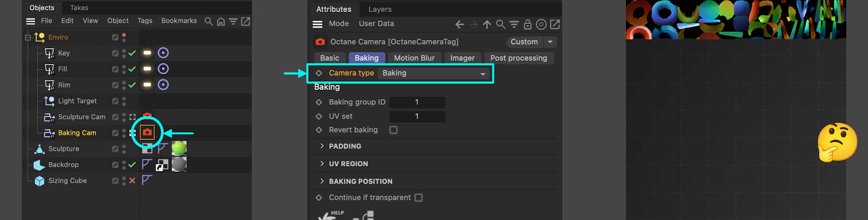Click the lock icon in the Attributes toolbar
Screen dimensions: 868x220
pos(527,24)
